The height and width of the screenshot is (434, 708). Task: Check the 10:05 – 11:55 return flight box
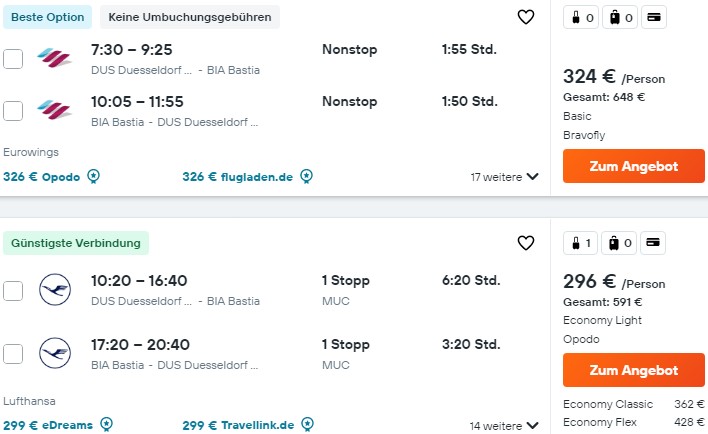tap(13, 111)
